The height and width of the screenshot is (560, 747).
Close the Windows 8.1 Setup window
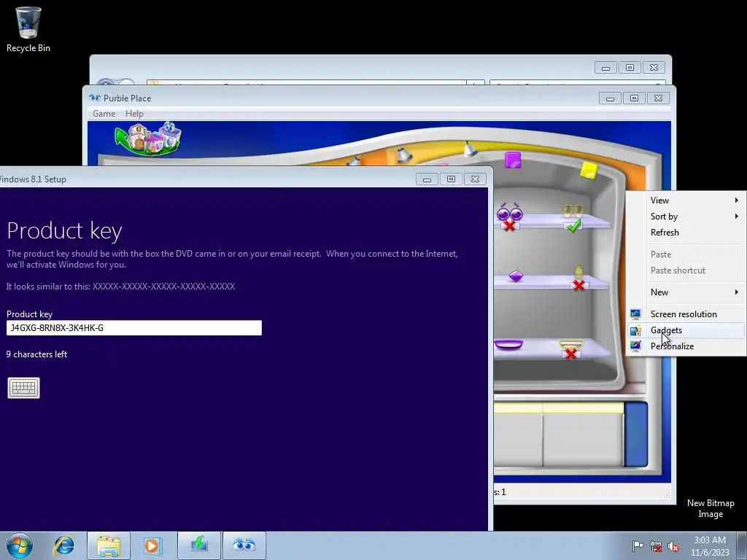476,179
